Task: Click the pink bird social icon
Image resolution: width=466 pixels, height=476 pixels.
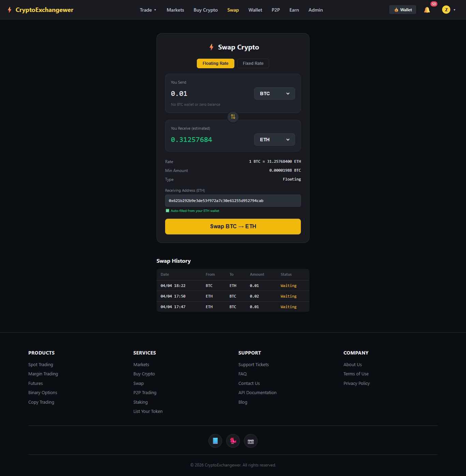Action: [233, 441]
